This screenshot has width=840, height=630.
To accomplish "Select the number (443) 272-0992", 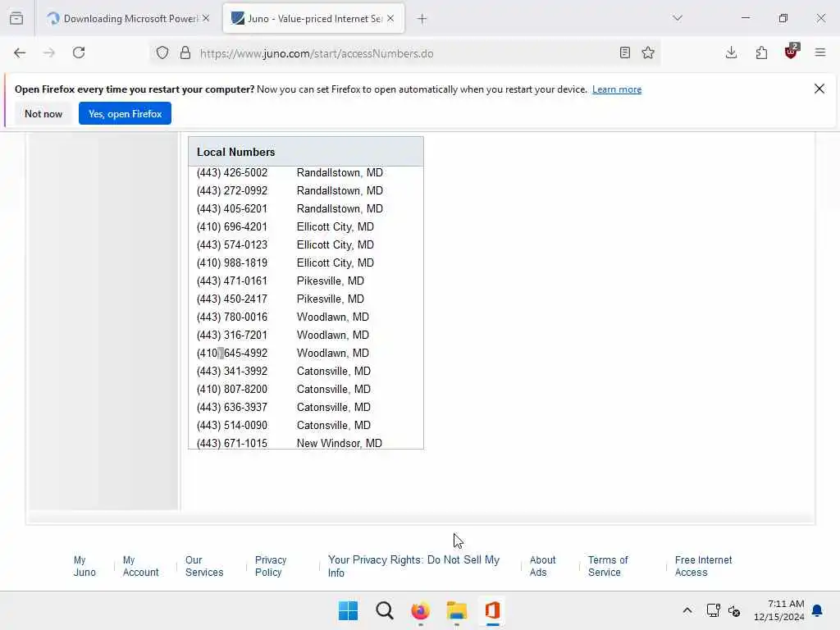I will pyautogui.click(x=232, y=190).
